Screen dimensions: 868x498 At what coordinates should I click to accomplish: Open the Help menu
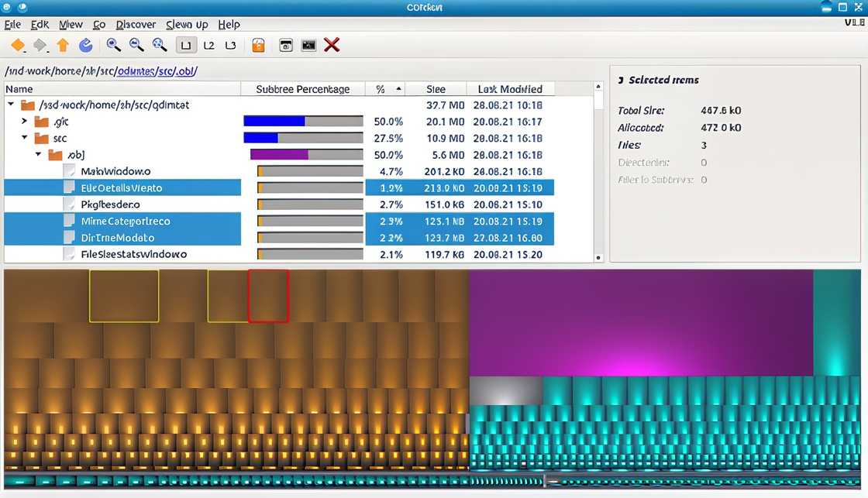coord(229,25)
